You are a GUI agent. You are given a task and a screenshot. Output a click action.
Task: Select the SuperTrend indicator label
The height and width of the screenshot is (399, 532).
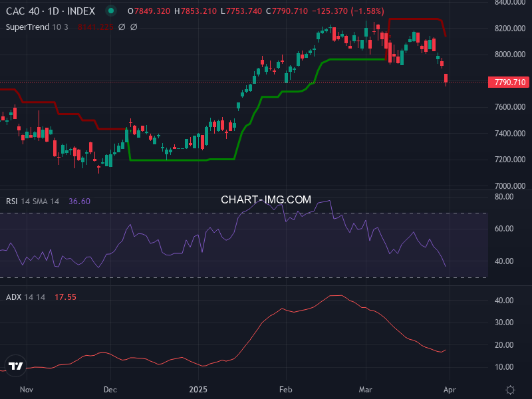[27, 27]
